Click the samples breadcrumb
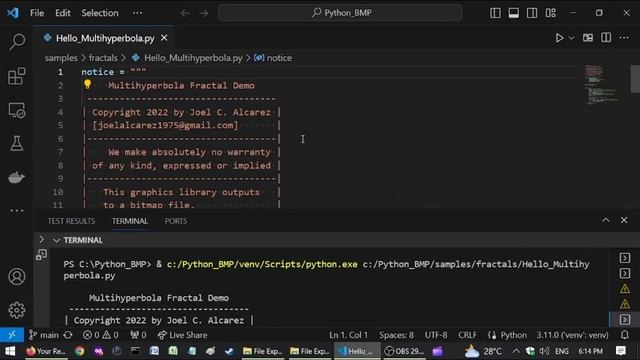The image size is (640, 360). click(61, 58)
